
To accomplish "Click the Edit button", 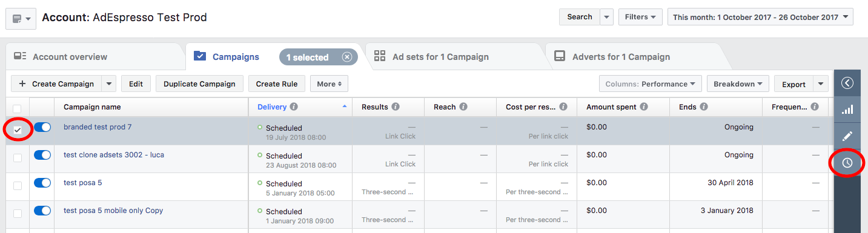I will 136,84.
